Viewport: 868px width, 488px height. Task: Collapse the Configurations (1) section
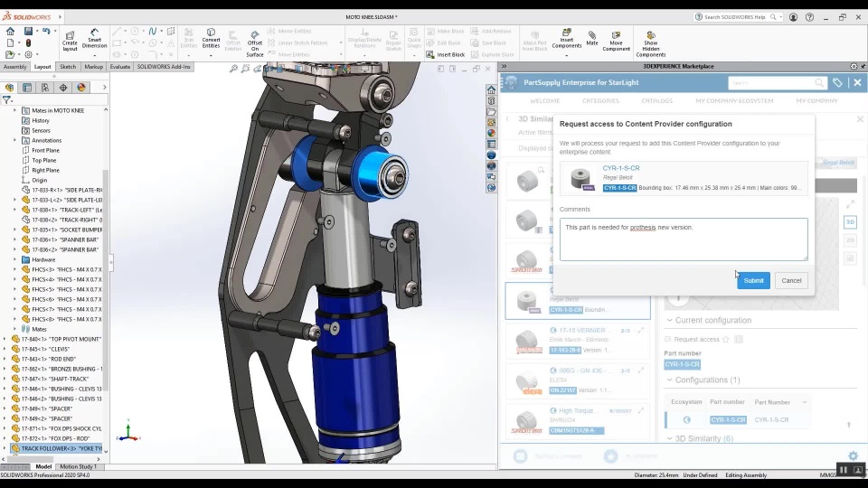click(669, 380)
